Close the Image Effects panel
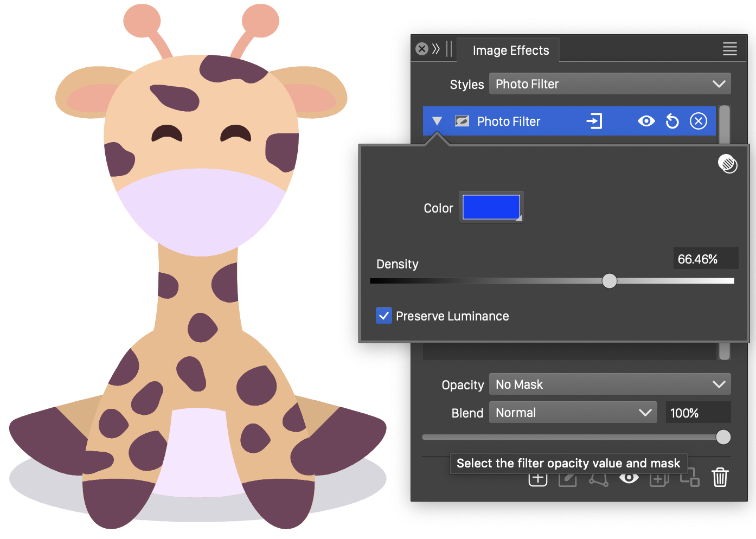Viewport: 756px width, 539px height. 422,49
